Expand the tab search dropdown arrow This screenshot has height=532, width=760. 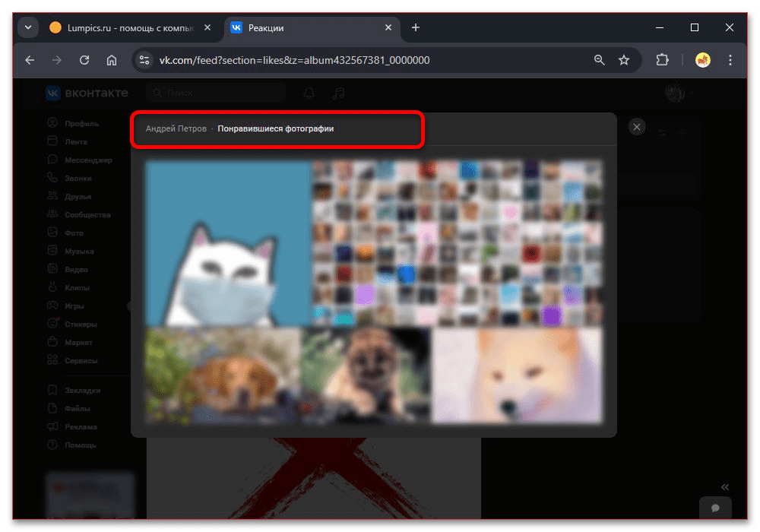tap(28, 27)
